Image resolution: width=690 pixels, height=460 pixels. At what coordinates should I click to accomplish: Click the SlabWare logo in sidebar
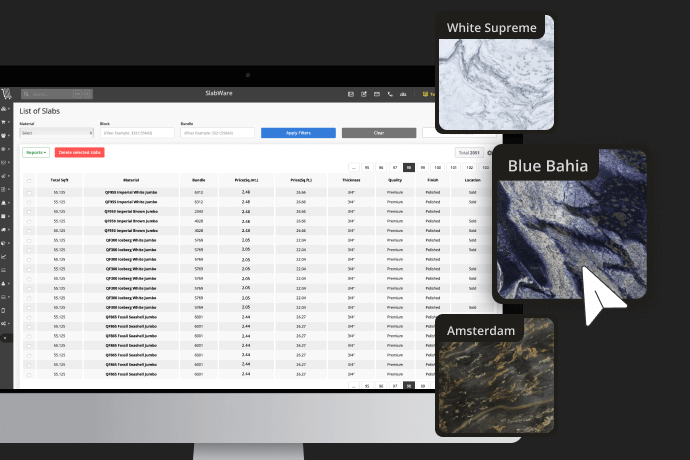(7, 95)
